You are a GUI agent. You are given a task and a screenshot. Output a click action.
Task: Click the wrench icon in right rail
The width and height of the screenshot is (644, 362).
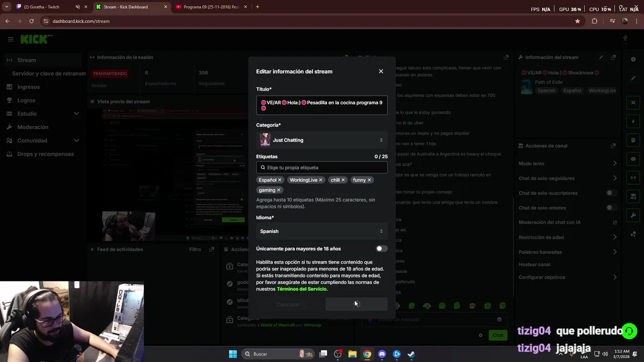coord(633,215)
